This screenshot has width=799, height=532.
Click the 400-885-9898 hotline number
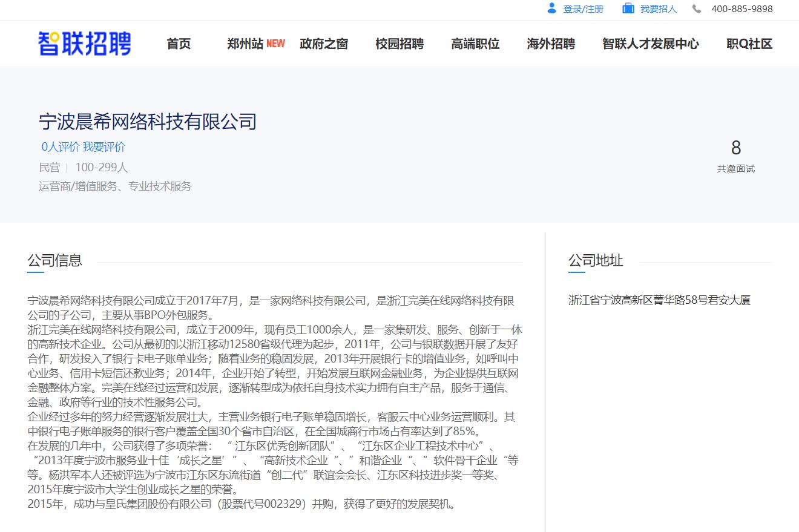pos(741,9)
